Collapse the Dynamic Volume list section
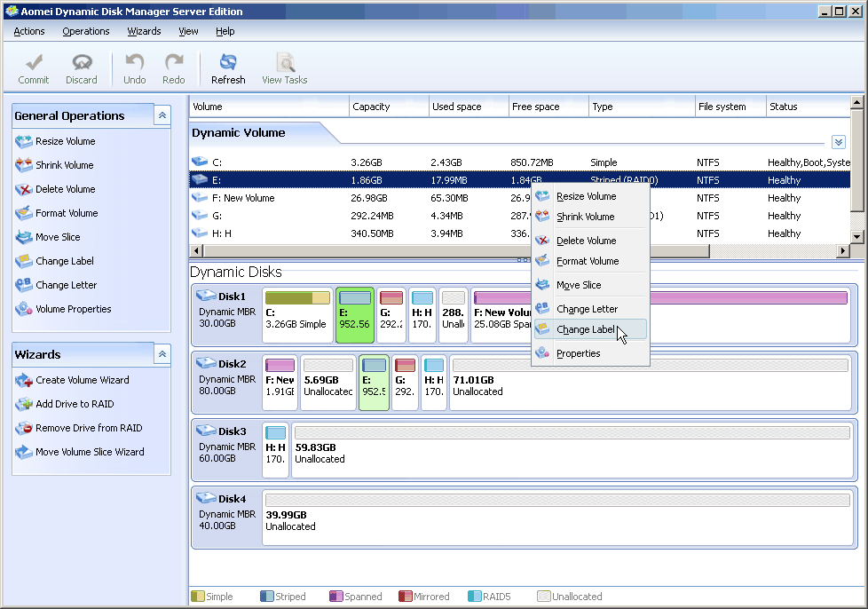Image resolution: width=868 pixels, height=609 pixels. [839, 142]
